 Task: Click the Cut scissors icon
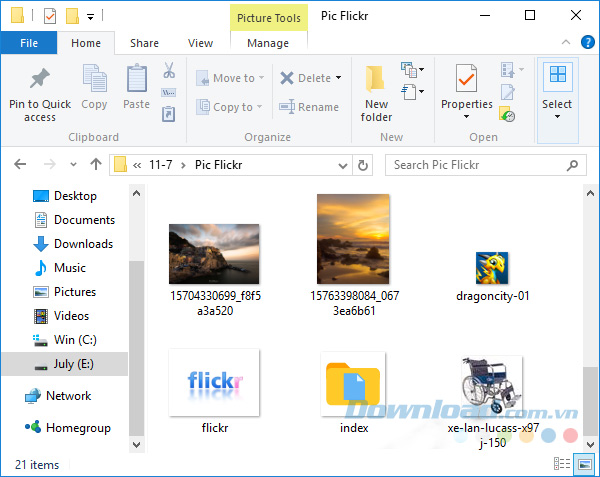168,71
